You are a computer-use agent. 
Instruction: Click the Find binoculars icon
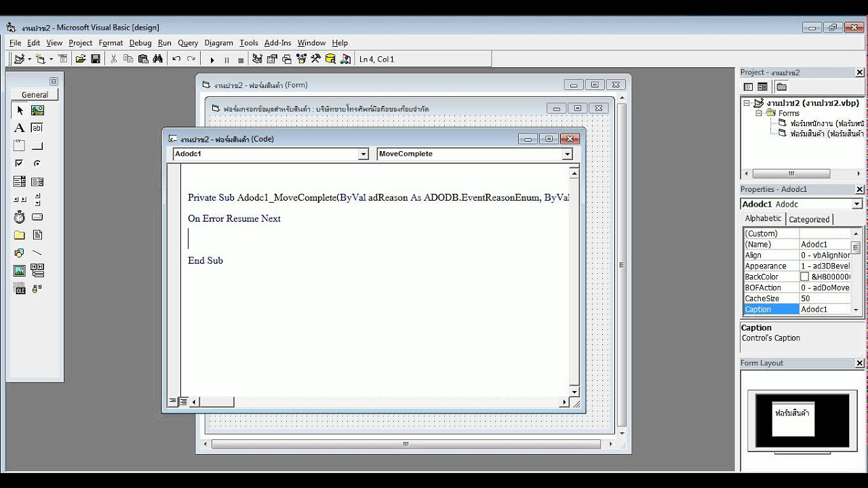[157, 59]
